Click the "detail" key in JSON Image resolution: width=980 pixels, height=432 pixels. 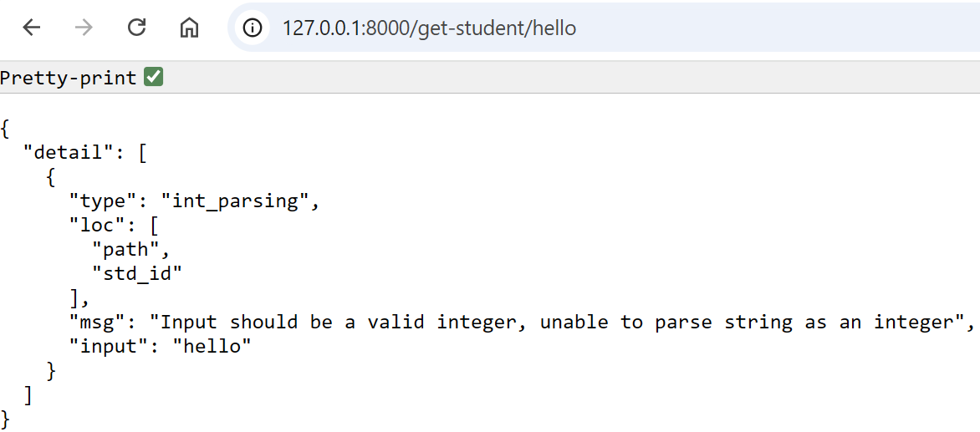pyautogui.click(x=69, y=153)
